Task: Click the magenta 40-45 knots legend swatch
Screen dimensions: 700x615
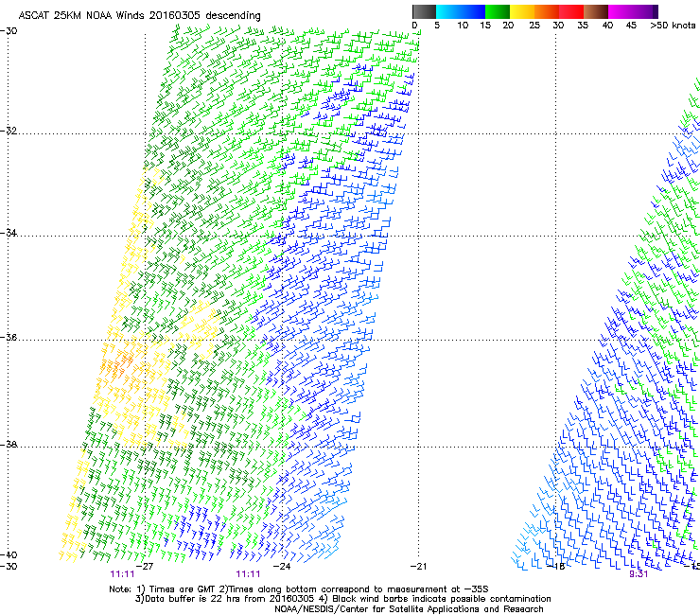Action: click(621, 11)
